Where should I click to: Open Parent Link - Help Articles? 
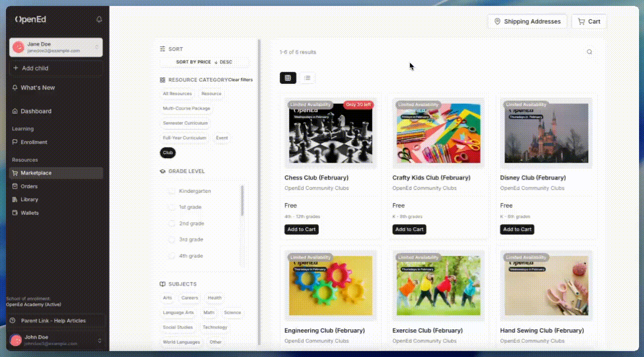(53, 321)
